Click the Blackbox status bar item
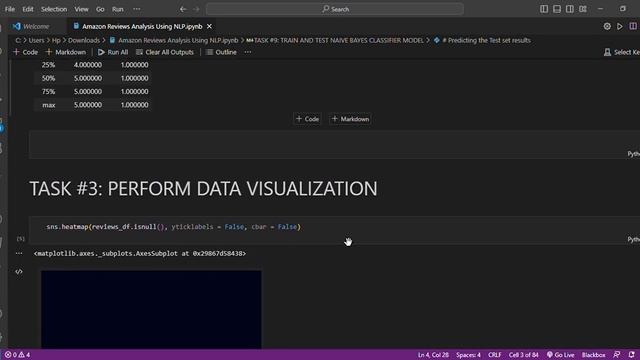This screenshot has width=640, height=360. [593, 355]
